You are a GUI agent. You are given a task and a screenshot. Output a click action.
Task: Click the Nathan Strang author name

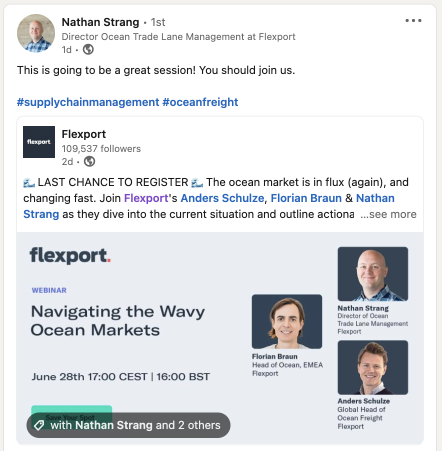100,22
